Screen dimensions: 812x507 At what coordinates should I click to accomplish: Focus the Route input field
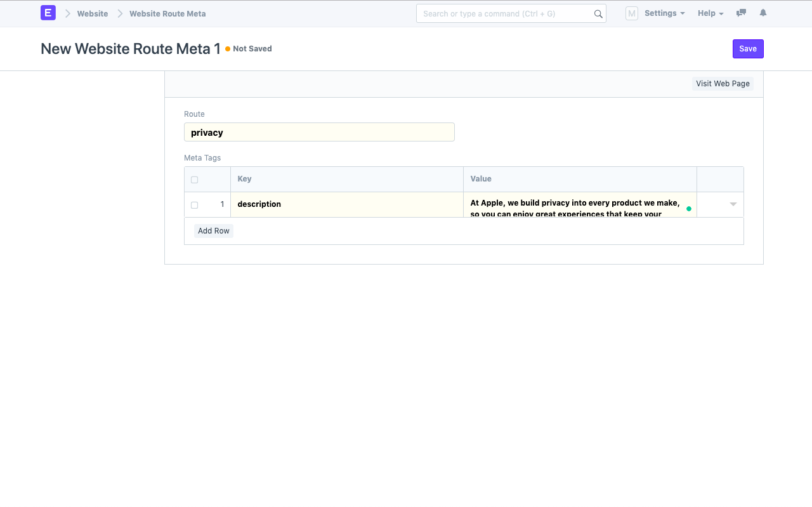point(319,133)
